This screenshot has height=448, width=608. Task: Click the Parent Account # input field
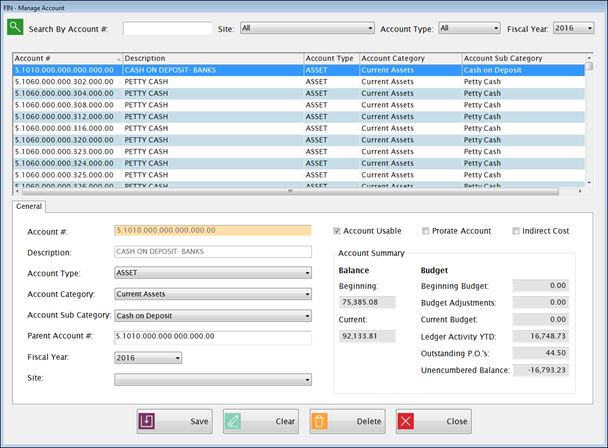click(213, 337)
